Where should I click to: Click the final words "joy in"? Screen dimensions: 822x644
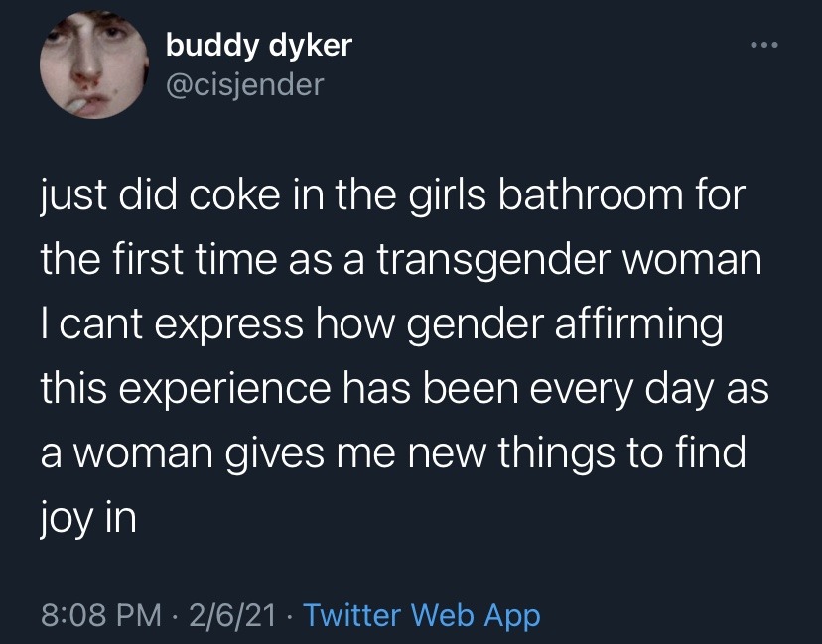87,518
